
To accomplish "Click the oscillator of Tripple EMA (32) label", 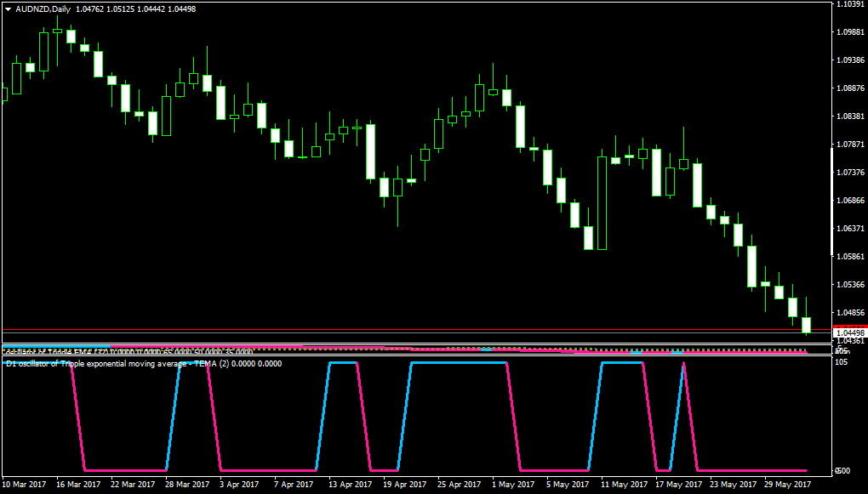I will click(x=128, y=351).
